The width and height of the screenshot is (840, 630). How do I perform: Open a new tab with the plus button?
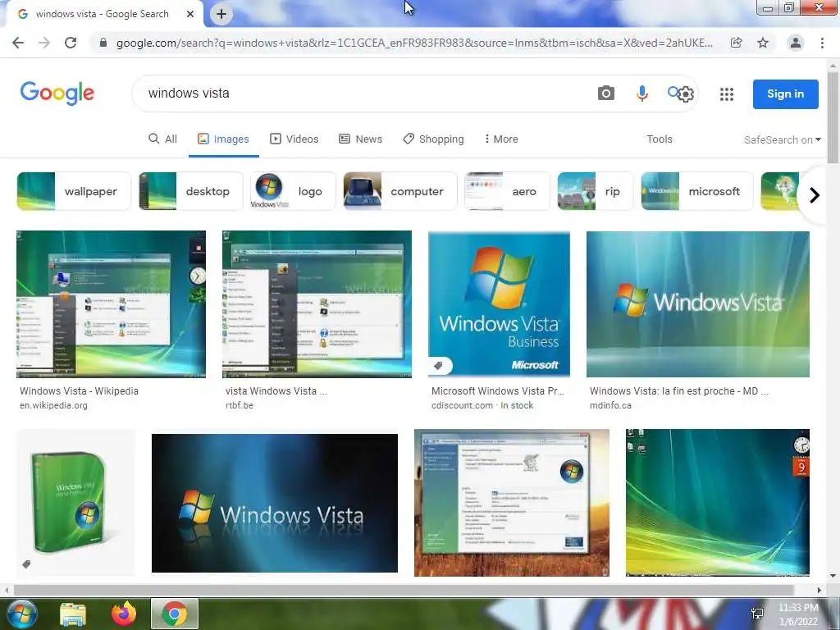click(x=221, y=15)
